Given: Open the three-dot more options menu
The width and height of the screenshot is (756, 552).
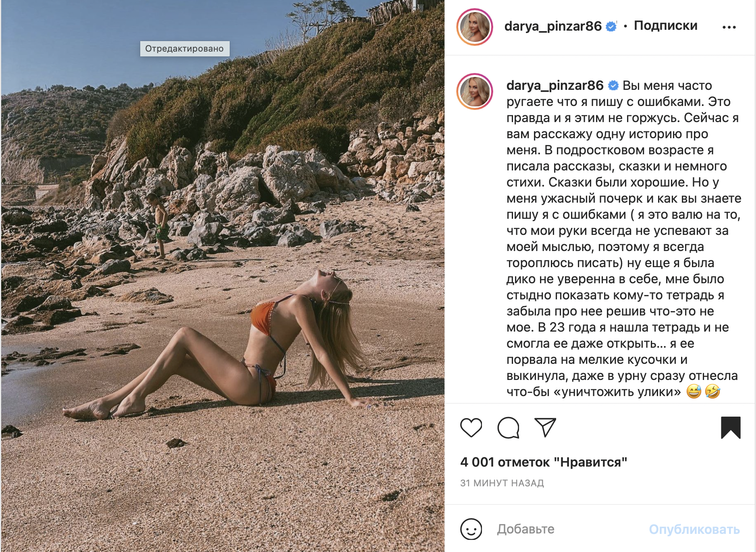Looking at the screenshot, I should click(729, 27).
